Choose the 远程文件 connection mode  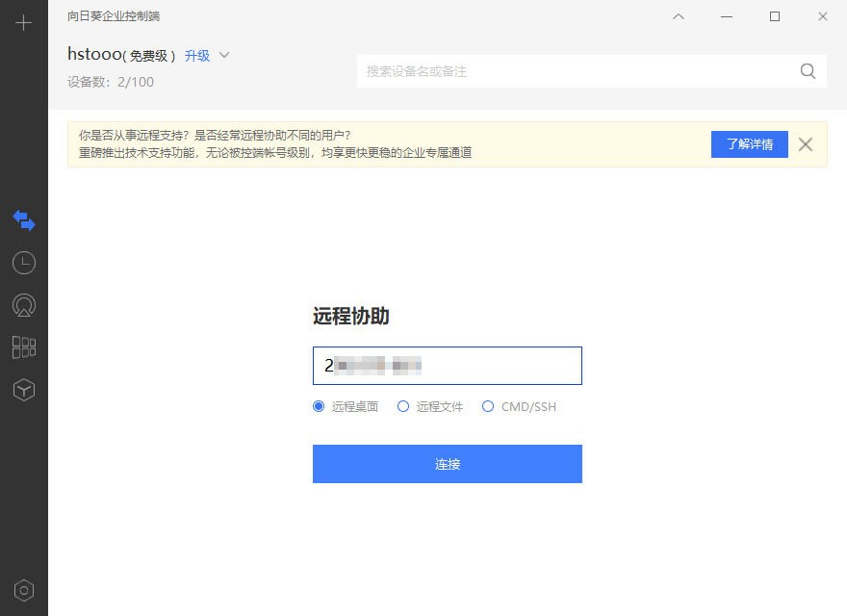403,406
